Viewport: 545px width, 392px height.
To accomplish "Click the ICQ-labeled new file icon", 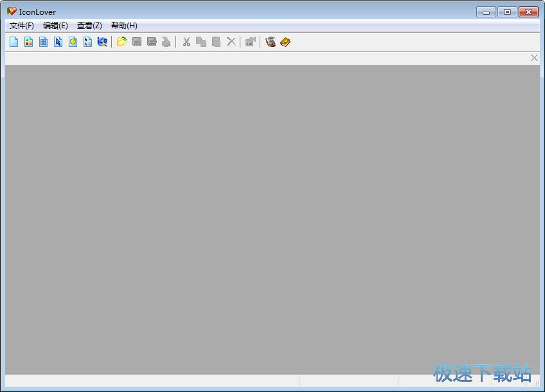I will [x=102, y=42].
